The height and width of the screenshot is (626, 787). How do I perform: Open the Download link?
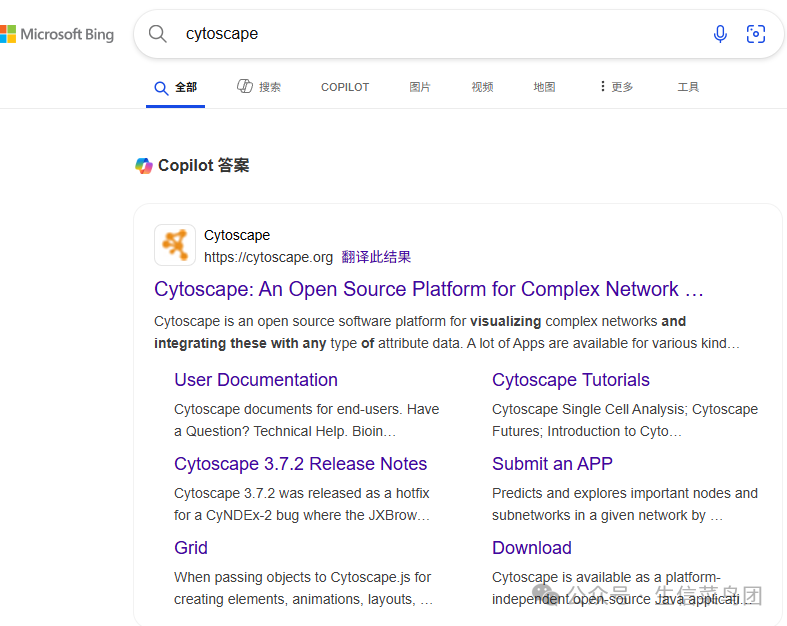click(x=532, y=548)
